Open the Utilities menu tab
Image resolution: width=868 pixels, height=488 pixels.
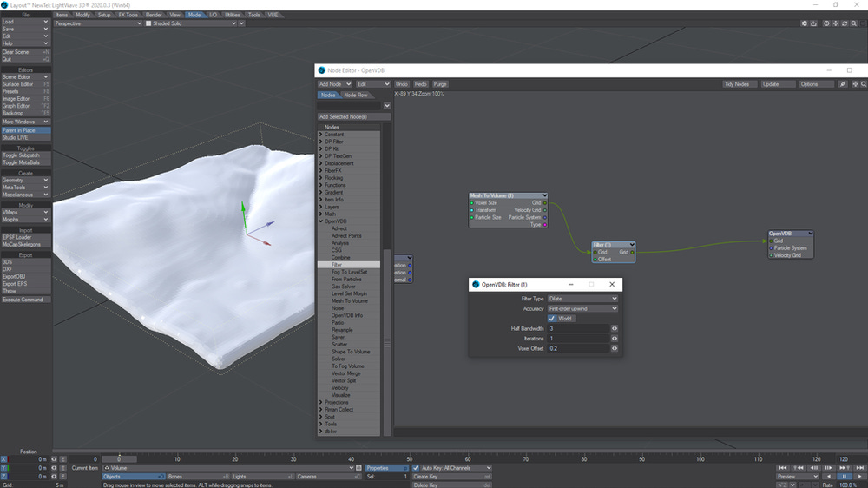coord(232,15)
